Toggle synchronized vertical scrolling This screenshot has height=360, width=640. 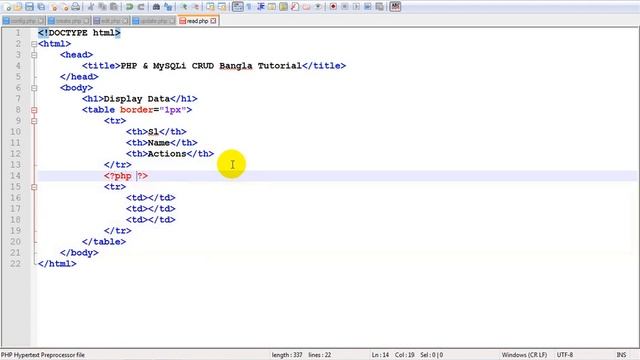coord(210,7)
